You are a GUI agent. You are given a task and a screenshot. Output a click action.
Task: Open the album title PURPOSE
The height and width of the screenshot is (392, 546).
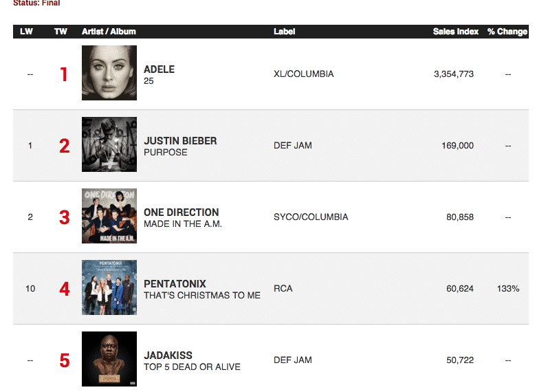(x=165, y=152)
